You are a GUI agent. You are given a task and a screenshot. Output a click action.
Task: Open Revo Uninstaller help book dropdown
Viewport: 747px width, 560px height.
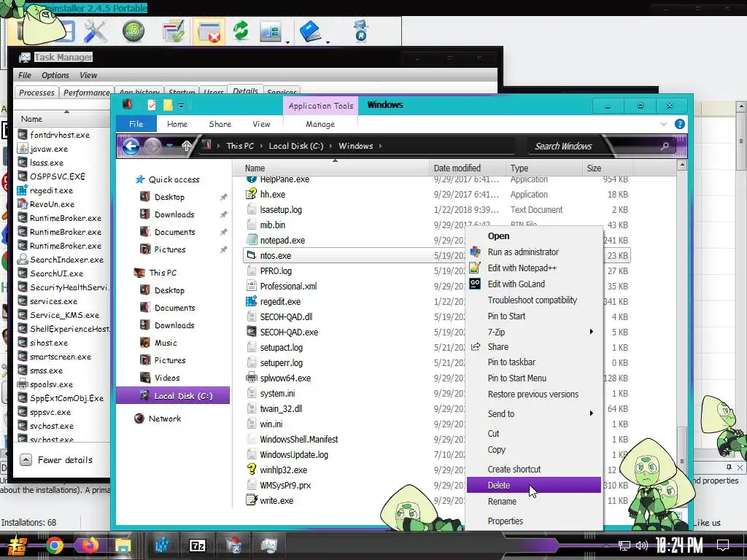coord(328,42)
